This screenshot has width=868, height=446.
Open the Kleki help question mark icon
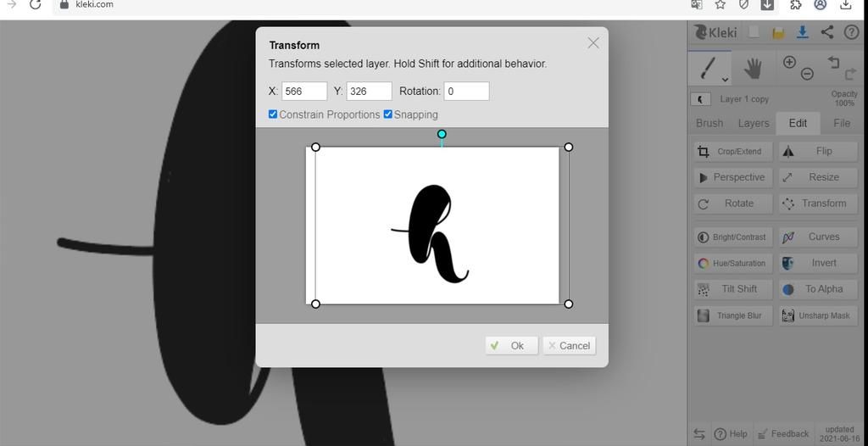[851, 33]
